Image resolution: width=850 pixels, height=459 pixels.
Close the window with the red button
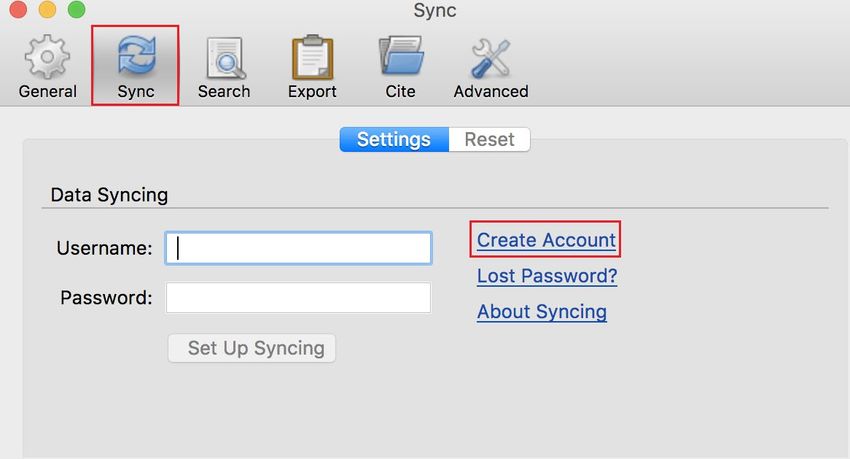click(x=18, y=9)
